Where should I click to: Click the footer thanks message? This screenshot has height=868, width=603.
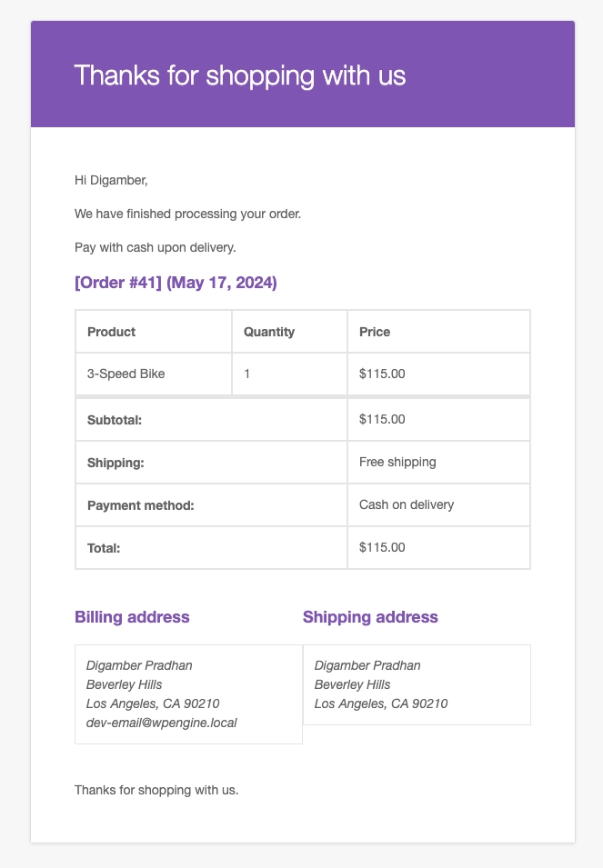[156, 790]
